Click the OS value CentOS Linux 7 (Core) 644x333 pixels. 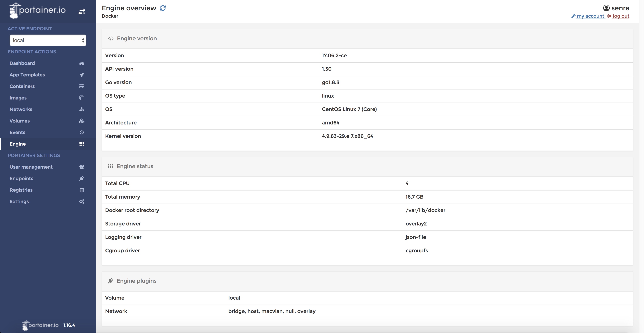click(349, 109)
